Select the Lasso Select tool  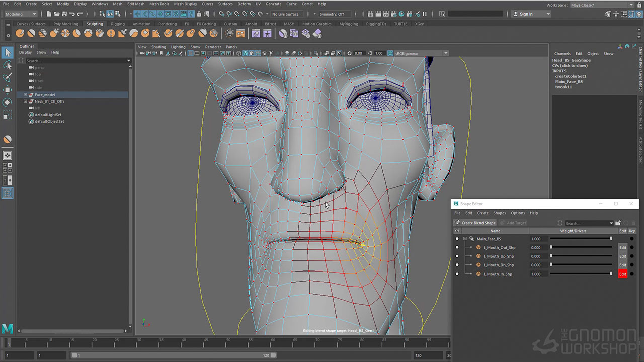coord(7,65)
